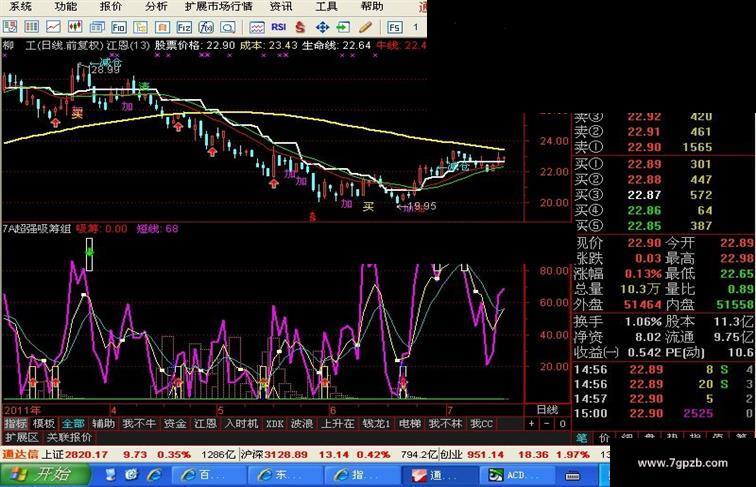Click the plus zoom button beside tabs
The height and width of the screenshot is (487, 756).
[531, 423]
